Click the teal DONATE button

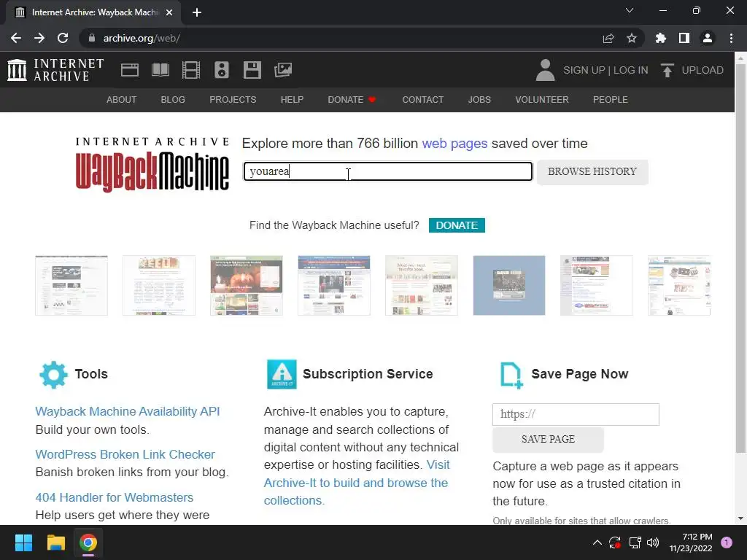(457, 225)
